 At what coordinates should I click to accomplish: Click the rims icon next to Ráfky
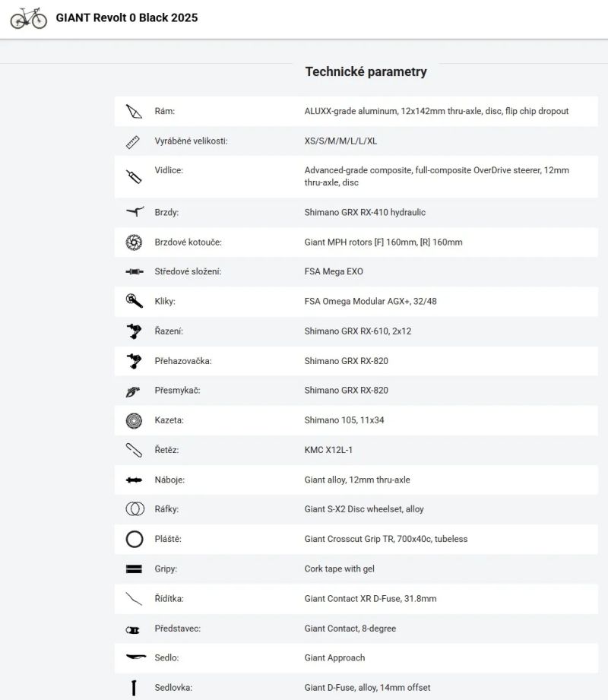click(x=135, y=509)
